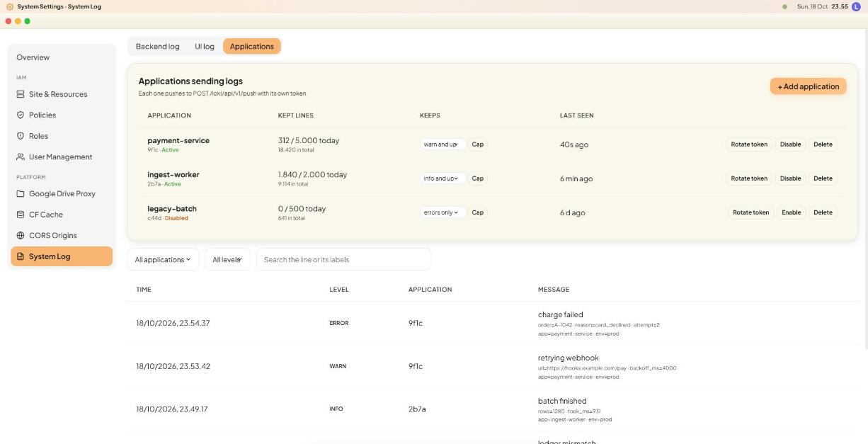Click the ingest-worker application name

173,174
